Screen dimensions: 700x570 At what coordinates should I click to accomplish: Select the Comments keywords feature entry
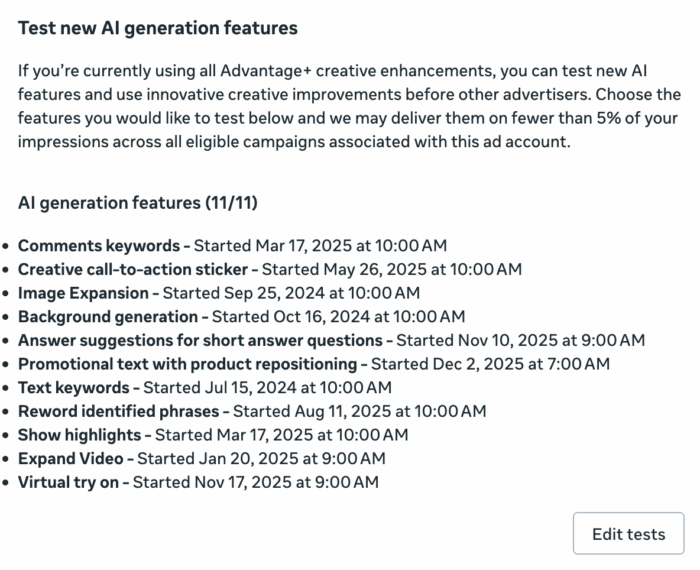coord(98,245)
